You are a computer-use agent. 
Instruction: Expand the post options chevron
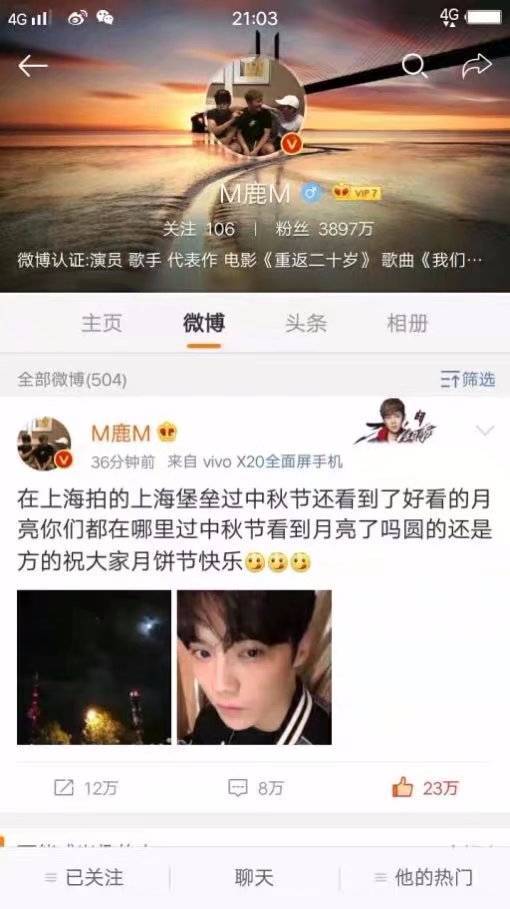click(484, 430)
